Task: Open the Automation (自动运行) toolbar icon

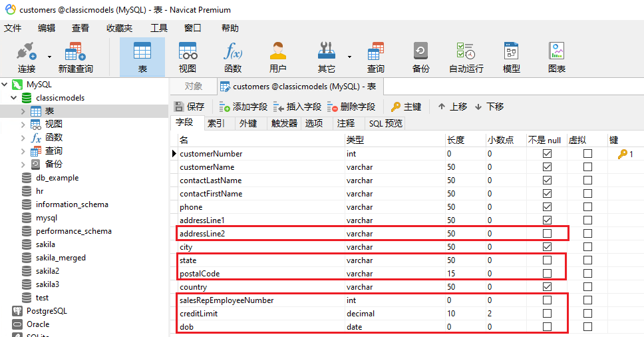Action: tap(466, 57)
